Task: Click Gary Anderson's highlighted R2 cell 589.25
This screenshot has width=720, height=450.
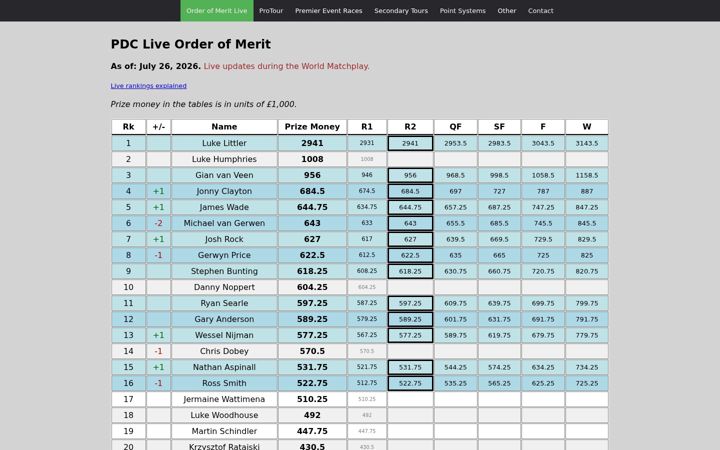Action: coord(410,319)
